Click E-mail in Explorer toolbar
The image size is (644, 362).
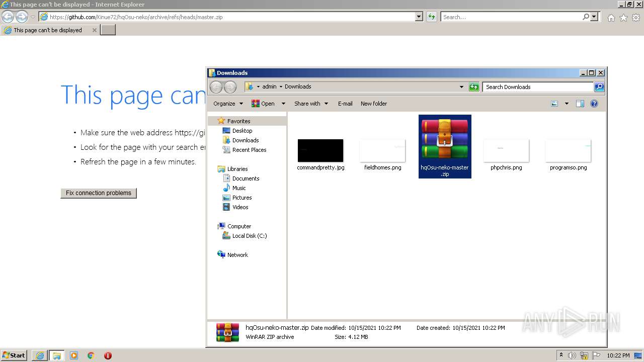pos(345,104)
